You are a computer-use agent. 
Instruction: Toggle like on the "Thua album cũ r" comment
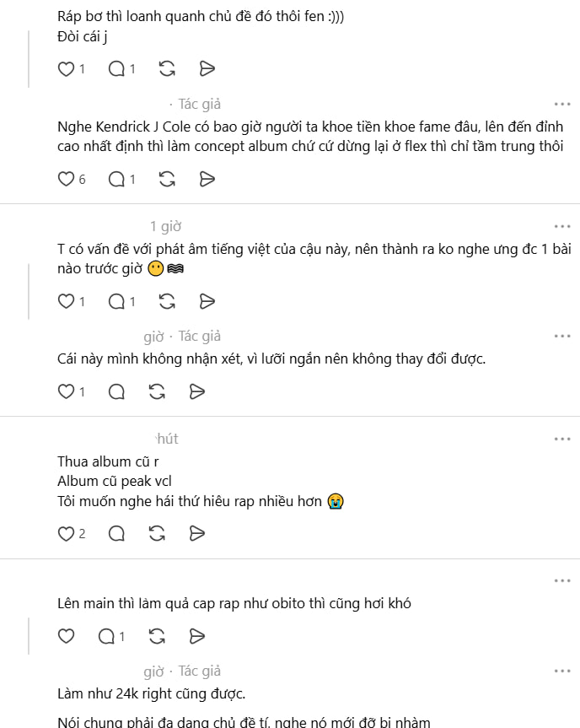coord(67,533)
